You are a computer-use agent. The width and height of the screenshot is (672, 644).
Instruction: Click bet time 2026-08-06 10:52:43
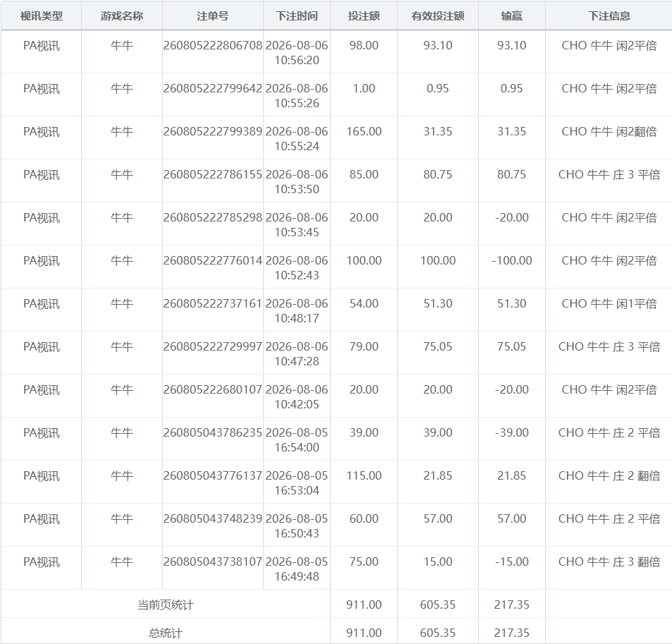(x=297, y=268)
